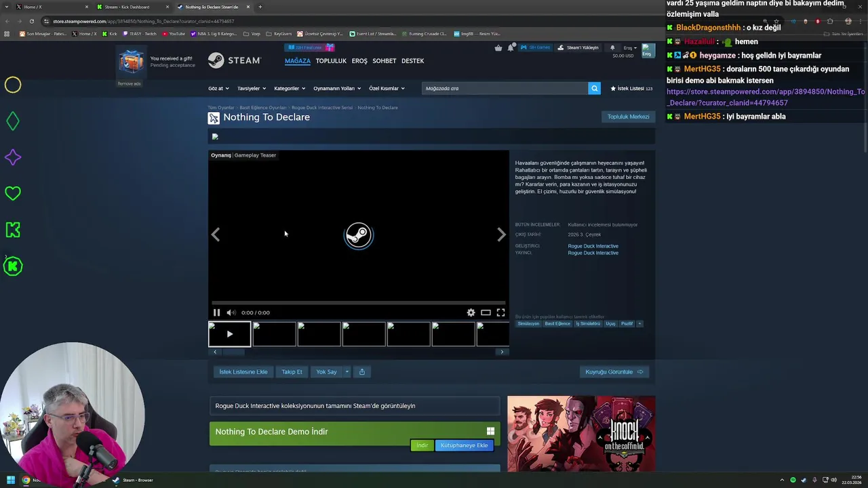The image size is (868, 488).
Task: Select the first video thumbnail with play icon
Action: [x=229, y=334]
